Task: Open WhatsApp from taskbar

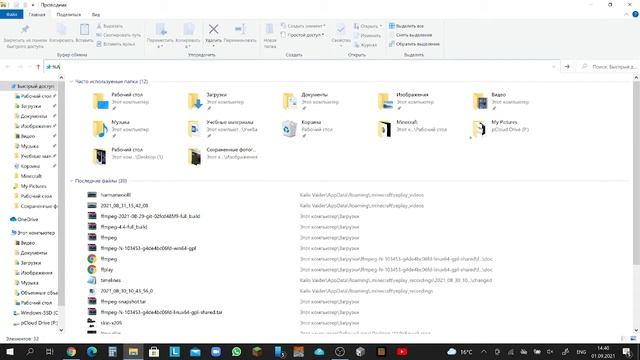Action: 236,351
